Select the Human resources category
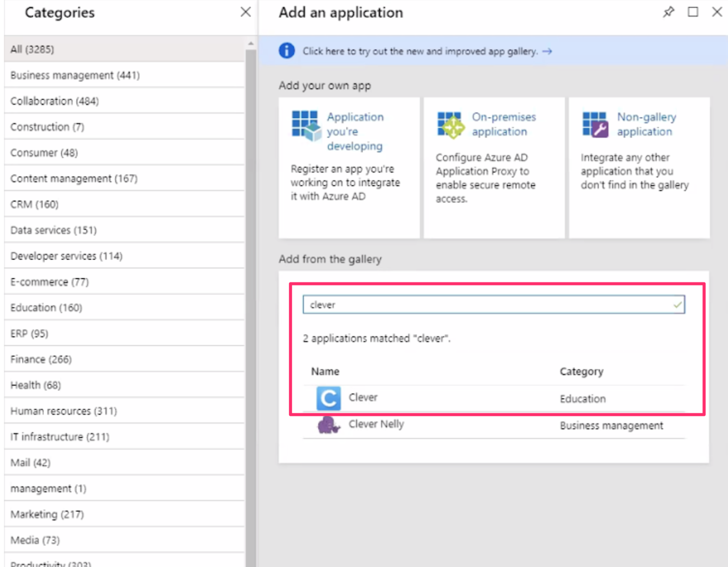Screen dimensions: 728x567 tap(63, 411)
